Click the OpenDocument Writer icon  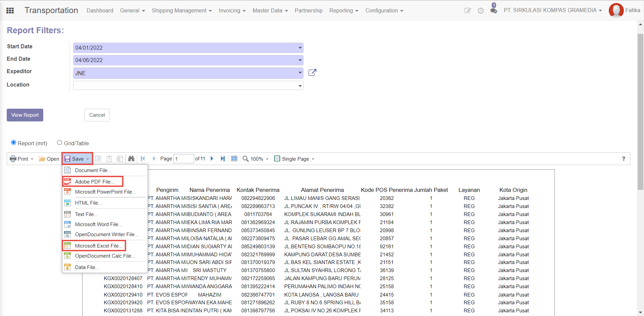[x=67, y=234]
